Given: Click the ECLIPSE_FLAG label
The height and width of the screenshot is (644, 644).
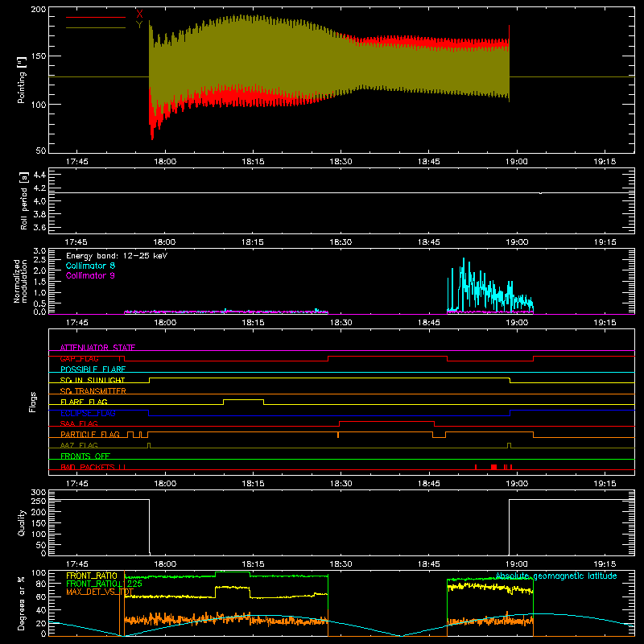Looking at the screenshot, I should (x=88, y=413).
